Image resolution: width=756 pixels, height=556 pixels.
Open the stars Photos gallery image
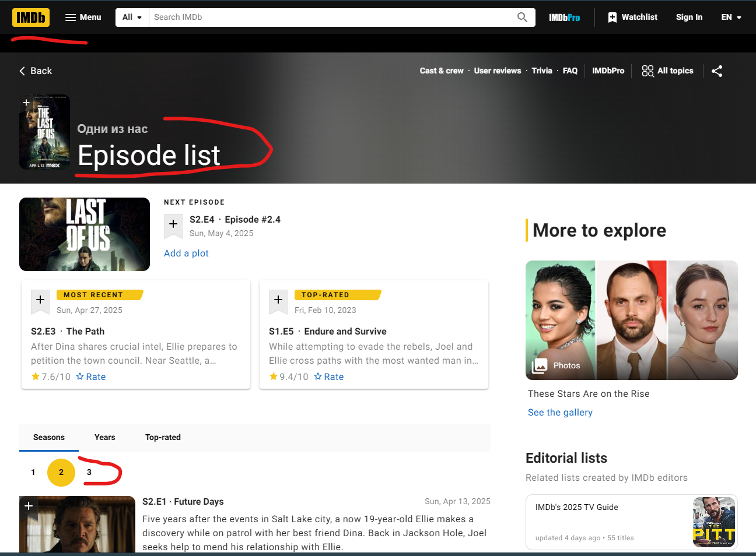[x=632, y=320]
